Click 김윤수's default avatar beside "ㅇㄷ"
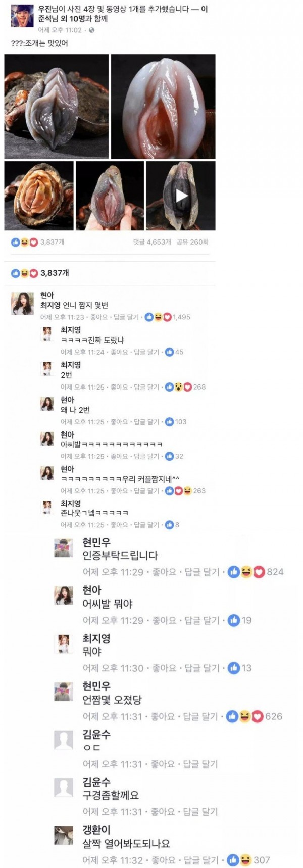This screenshot has height=868, width=303. [64, 740]
